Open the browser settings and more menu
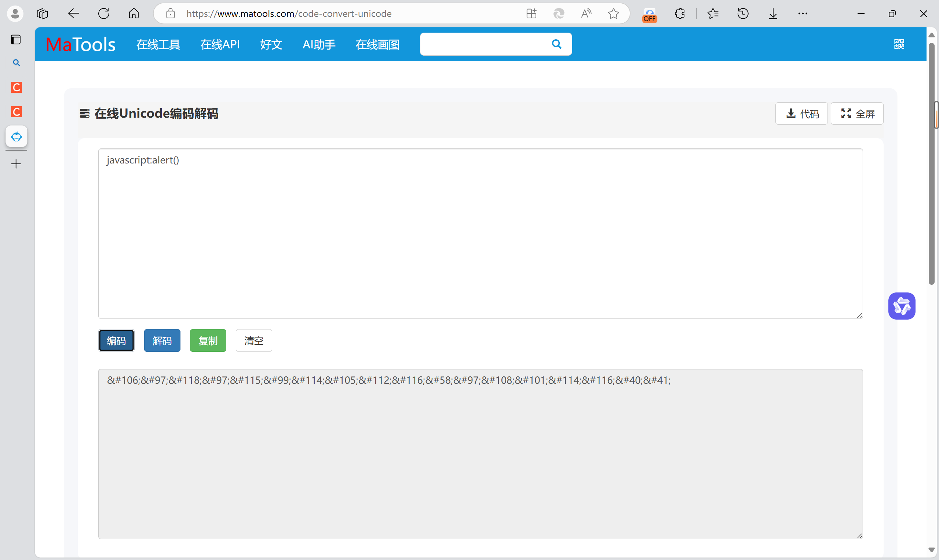Viewport: 939px width, 560px height. 802,14
